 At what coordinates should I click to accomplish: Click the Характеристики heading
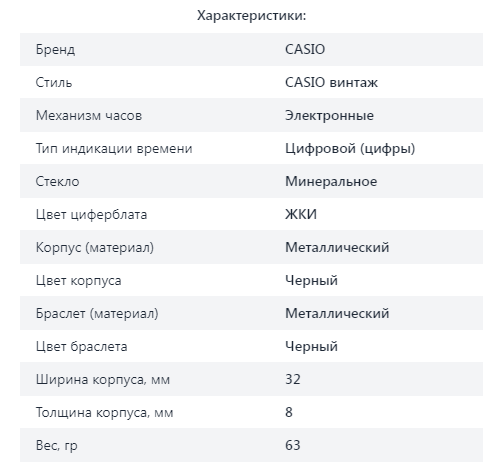tap(251, 16)
